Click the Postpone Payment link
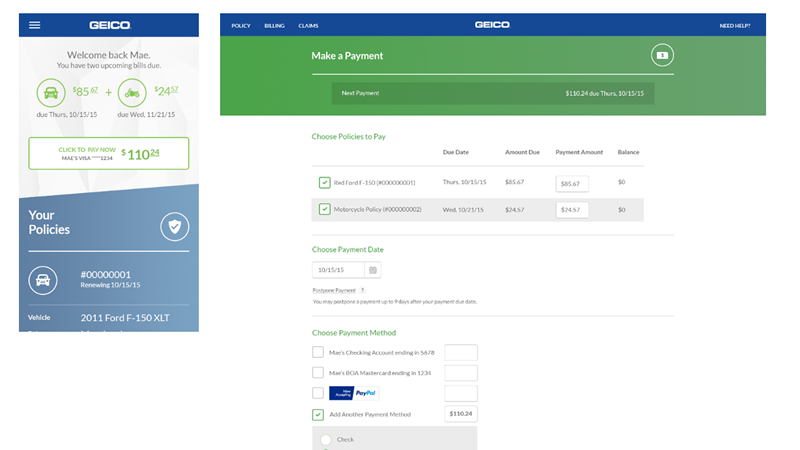The width and height of the screenshot is (800, 450). [333, 290]
